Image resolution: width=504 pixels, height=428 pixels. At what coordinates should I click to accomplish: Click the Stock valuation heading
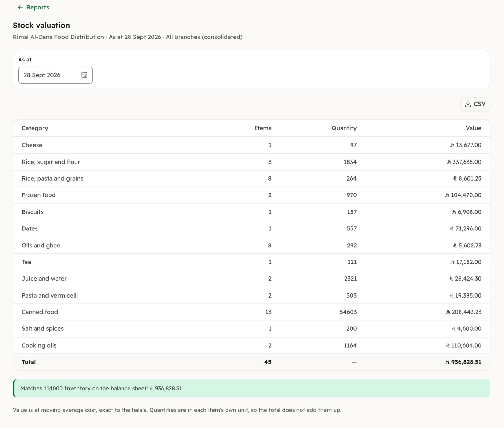tap(41, 25)
